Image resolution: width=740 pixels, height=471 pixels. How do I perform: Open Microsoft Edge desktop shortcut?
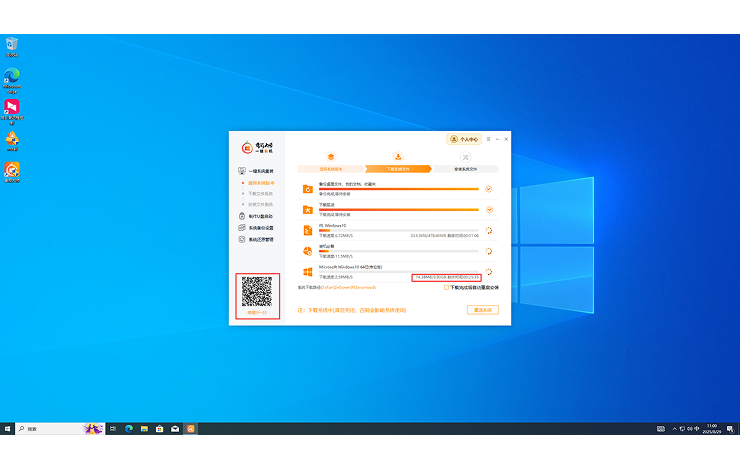[12, 77]
